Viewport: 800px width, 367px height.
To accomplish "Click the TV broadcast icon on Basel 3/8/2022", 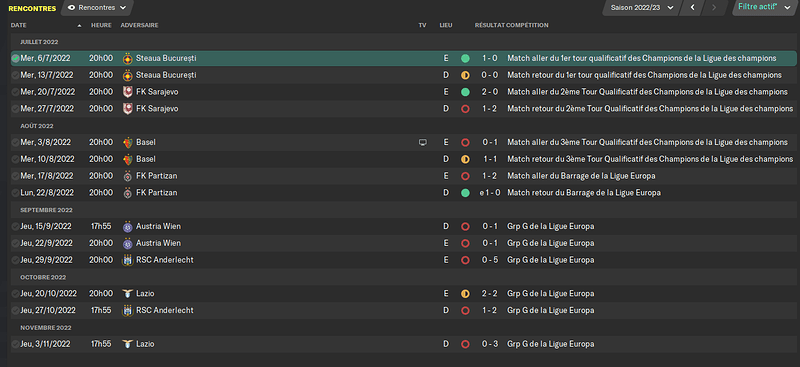I will pyautogui.click(x=422, y=142).
